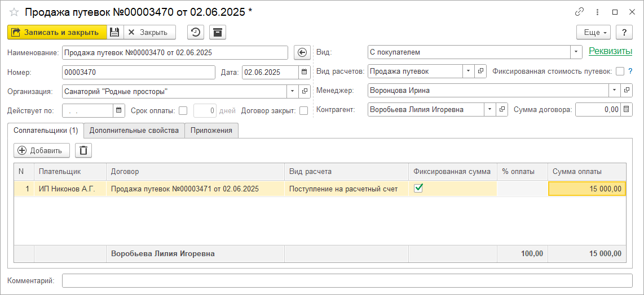This screenshot has width=644, height=295.
Task: Click the Договор column header
Action: pos(196,172)
